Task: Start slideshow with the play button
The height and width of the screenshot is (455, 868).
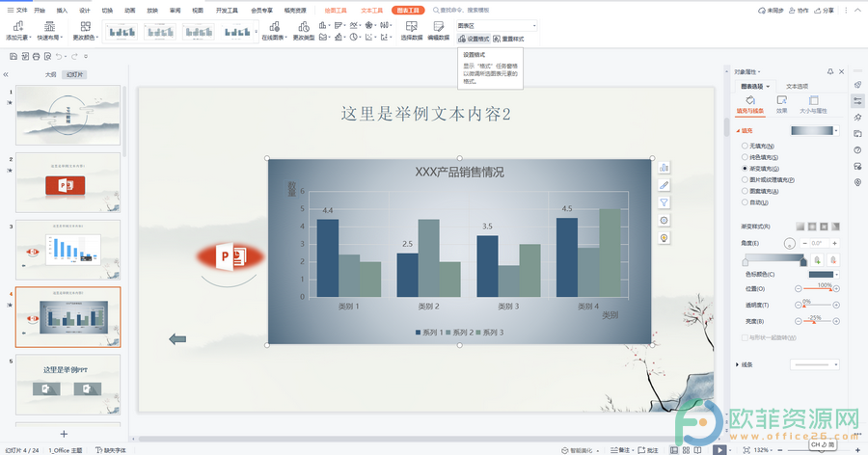Action: 719,450
